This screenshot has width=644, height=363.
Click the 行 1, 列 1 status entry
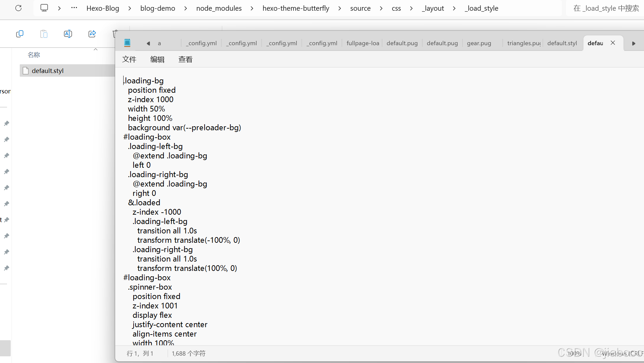pyautogui.click(x=140, y=353)
